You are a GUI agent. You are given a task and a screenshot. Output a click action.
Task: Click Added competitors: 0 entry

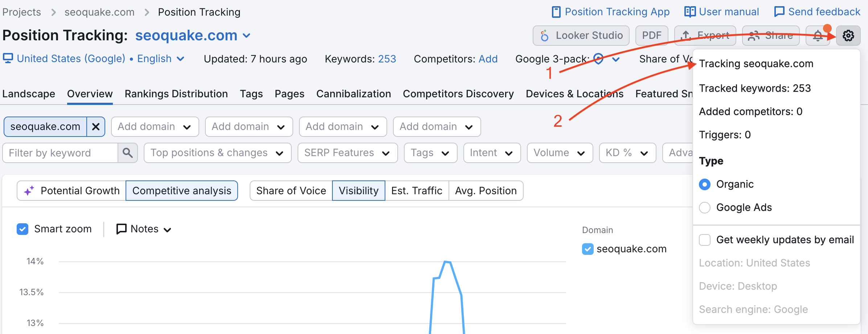pos(750,111)
